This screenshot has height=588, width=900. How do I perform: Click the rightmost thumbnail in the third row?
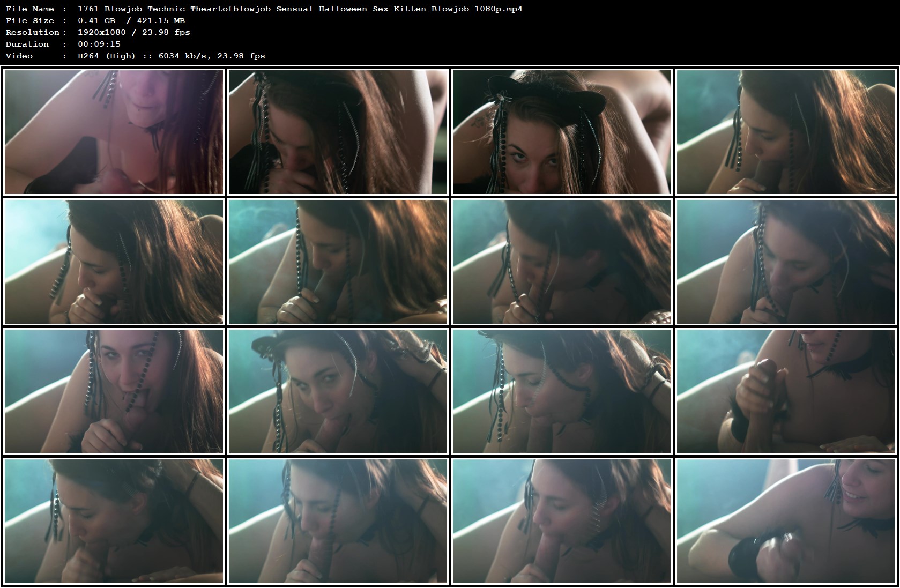(786, 392)
